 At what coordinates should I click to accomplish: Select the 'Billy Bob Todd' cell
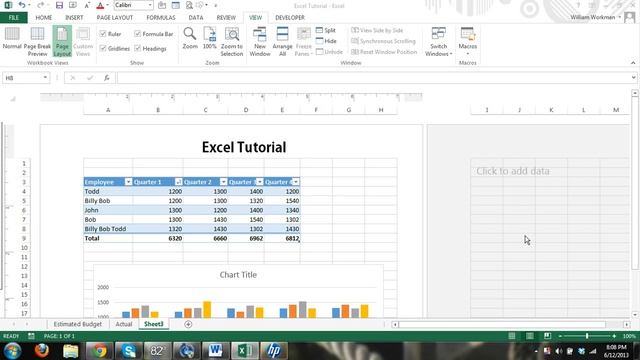point(108,229)
